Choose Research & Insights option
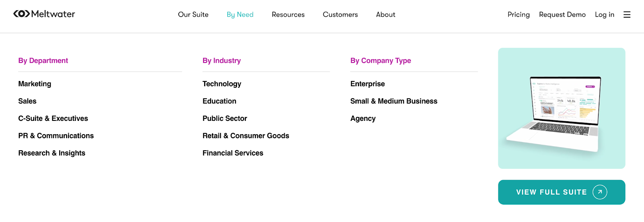Screen dimensions: 644x222 point(52,153)
